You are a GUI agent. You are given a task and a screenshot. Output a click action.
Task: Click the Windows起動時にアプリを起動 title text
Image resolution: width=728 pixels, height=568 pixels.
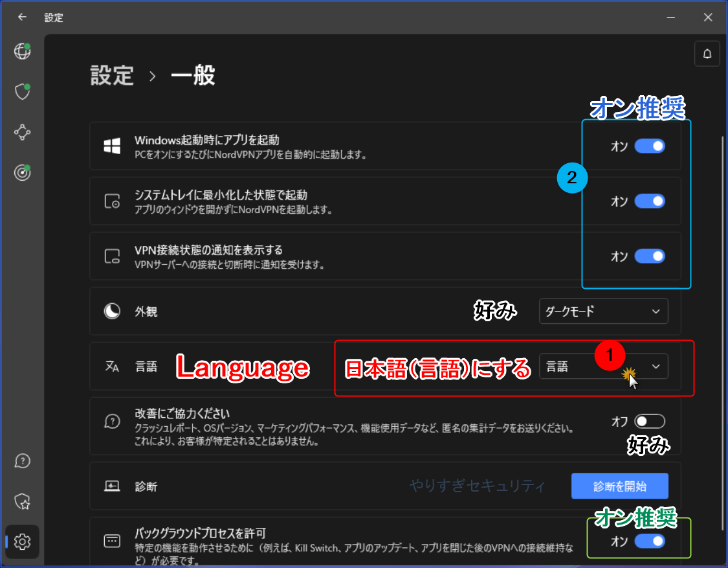(x=207, y=140)
